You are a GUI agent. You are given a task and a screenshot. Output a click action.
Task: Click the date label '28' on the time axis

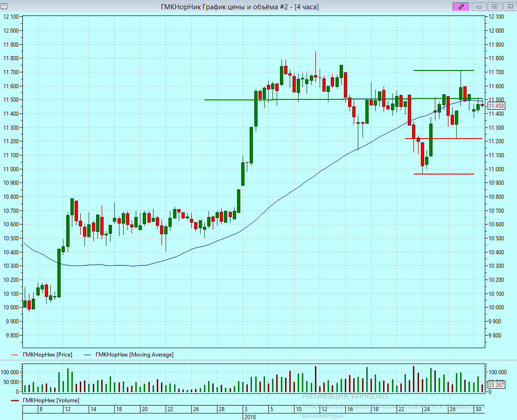pos(222,409)
